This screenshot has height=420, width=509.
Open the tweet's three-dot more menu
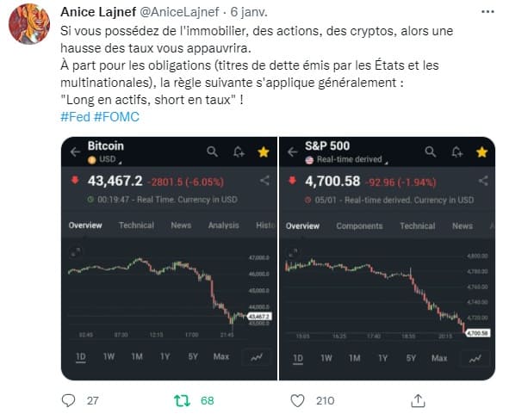tap(487, 12)
